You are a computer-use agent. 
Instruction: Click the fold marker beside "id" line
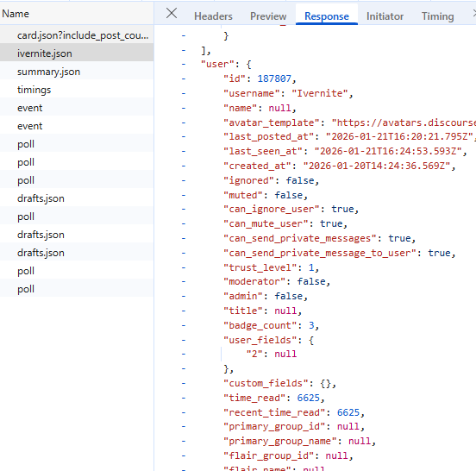pyautogui.click(x=184, y=78)
